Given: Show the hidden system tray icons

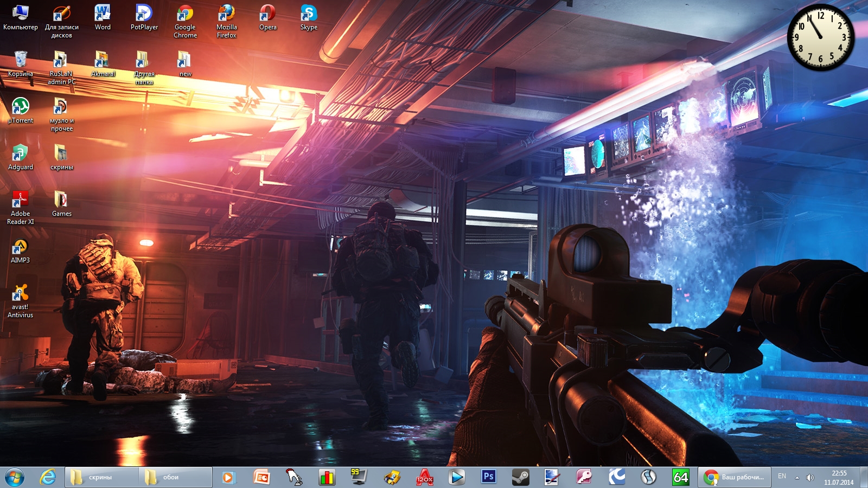Looking at the screenshot, I should [797, 478].
